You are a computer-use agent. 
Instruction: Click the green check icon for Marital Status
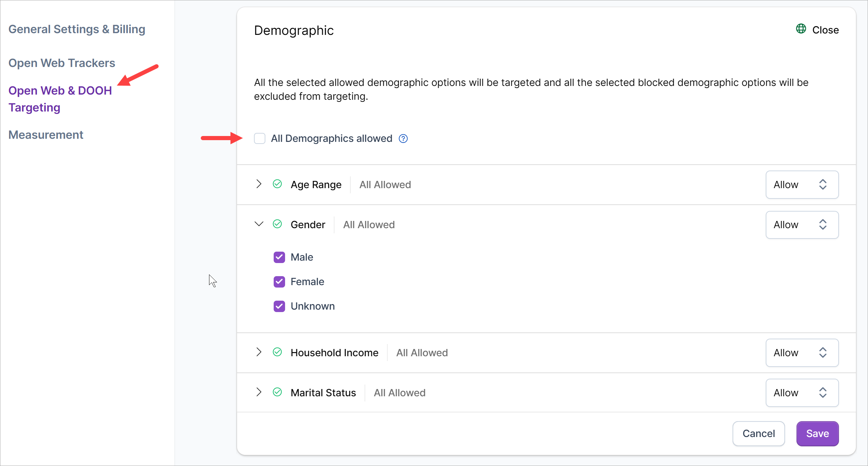click(277, 392)
